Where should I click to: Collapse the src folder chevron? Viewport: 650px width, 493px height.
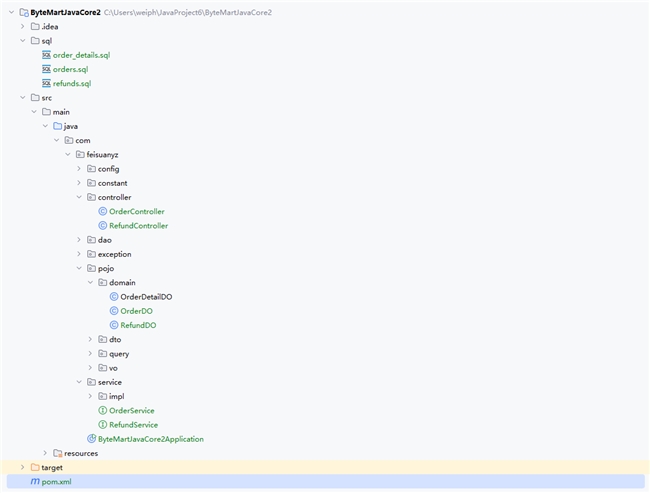pos(23,97)
